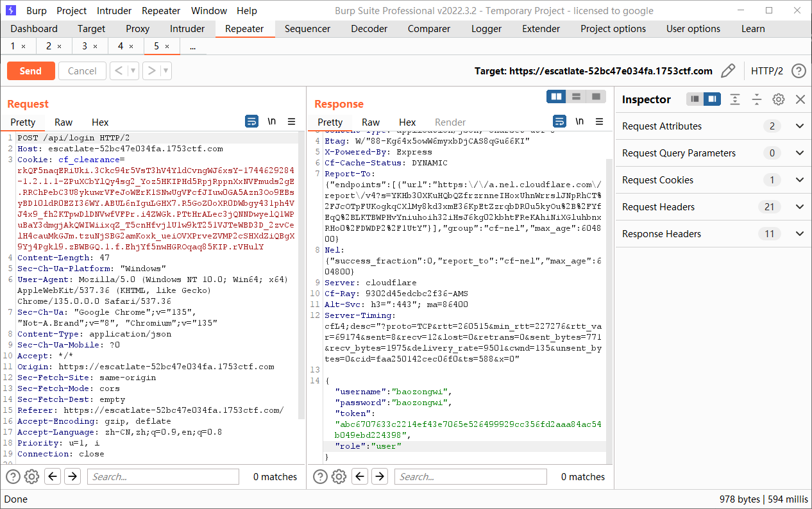Switch to side-by-side layout view
This screenshot has height=509, width=812.
pyautogui.click(x=556, y=96)
